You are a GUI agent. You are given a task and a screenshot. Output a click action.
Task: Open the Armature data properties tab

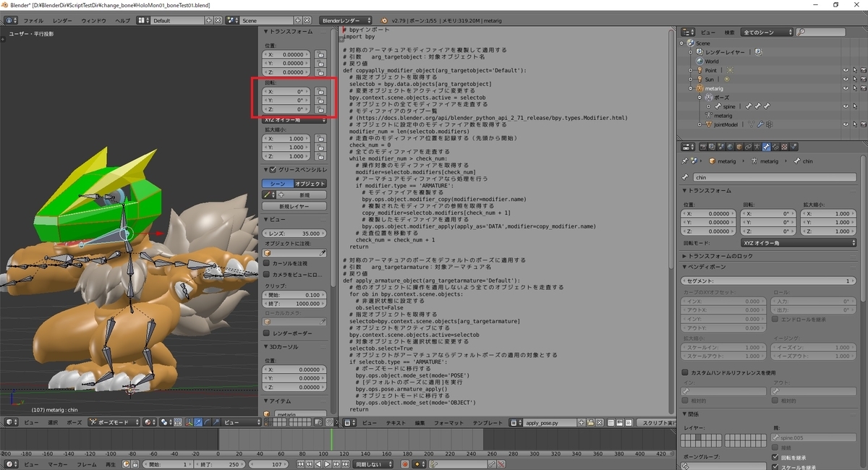coord(757,148)
